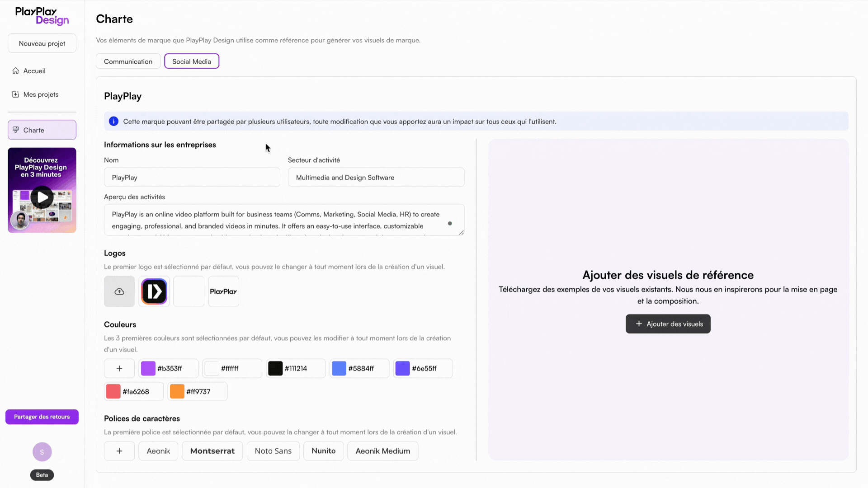Select the purple #b353ff color swatch

tap(148, 368)
